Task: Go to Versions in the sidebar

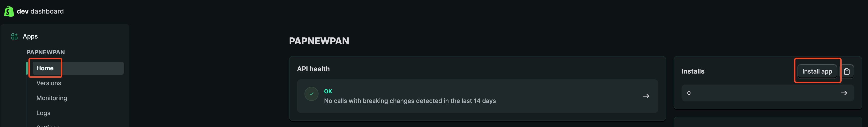Action: pos(49,83)
